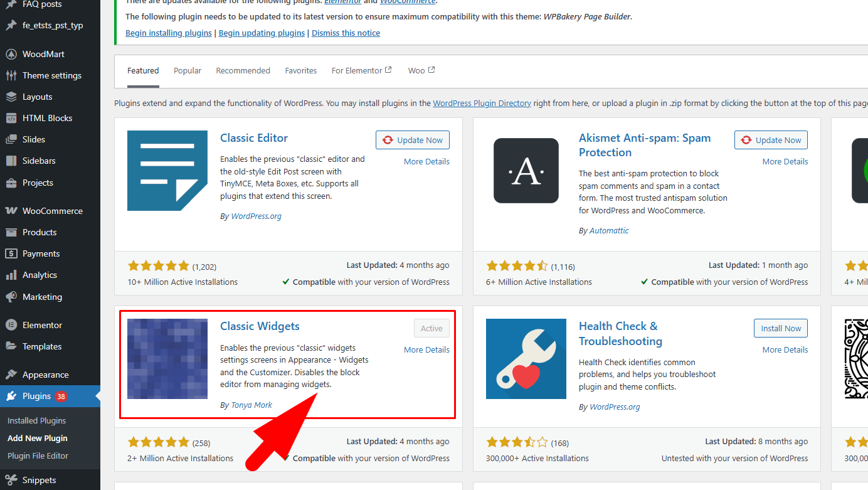
Task: Click the "10+ Million Active Installations" text
Action: [x=183, y=282]
